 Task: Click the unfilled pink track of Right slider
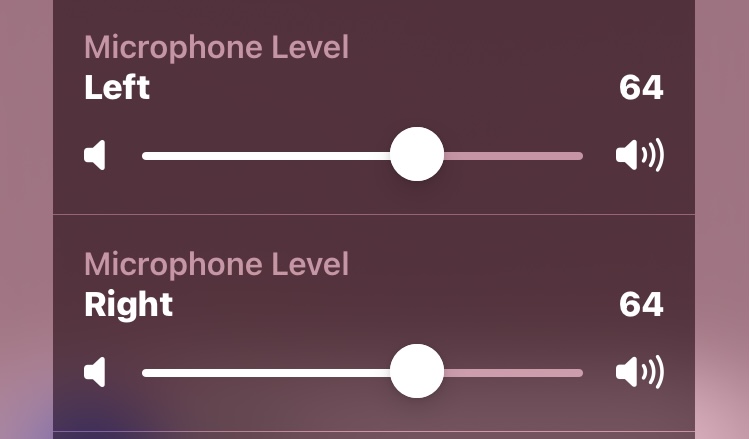pos(514,373)
